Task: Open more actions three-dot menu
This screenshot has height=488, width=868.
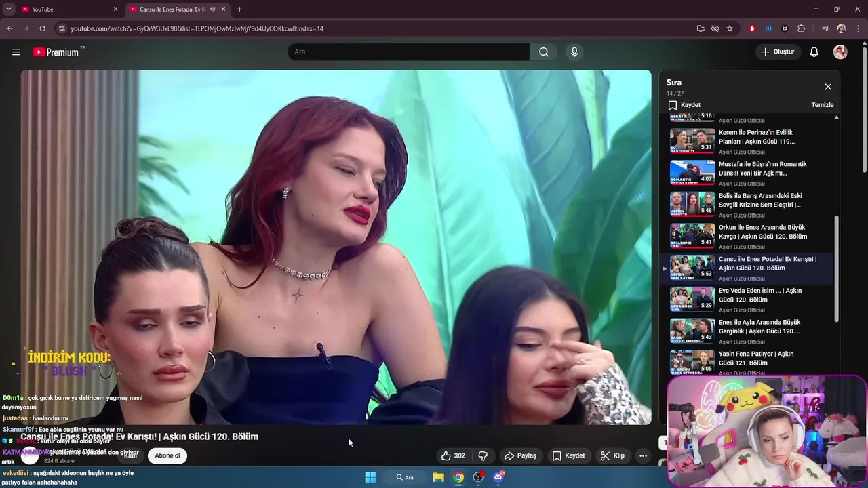Action: coord(643,455)
